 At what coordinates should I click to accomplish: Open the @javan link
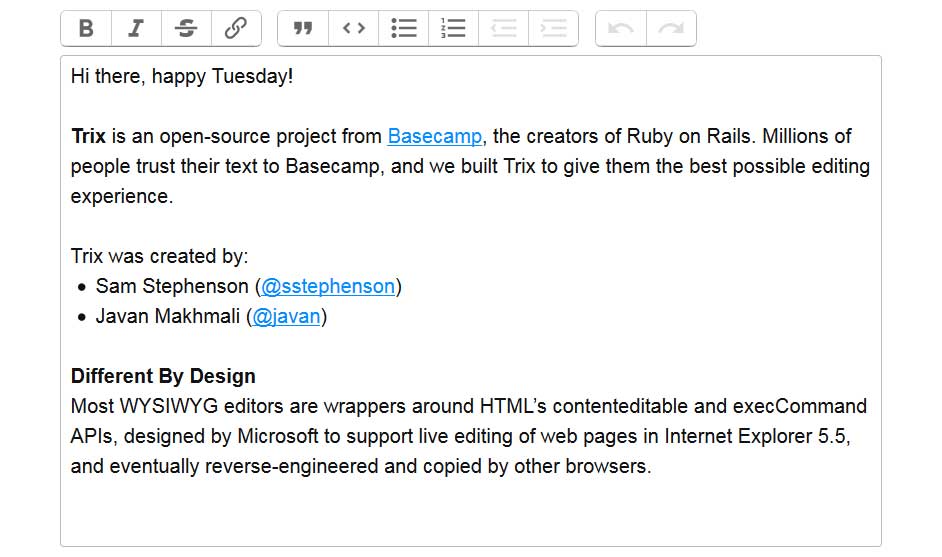(x=286, y=317)
